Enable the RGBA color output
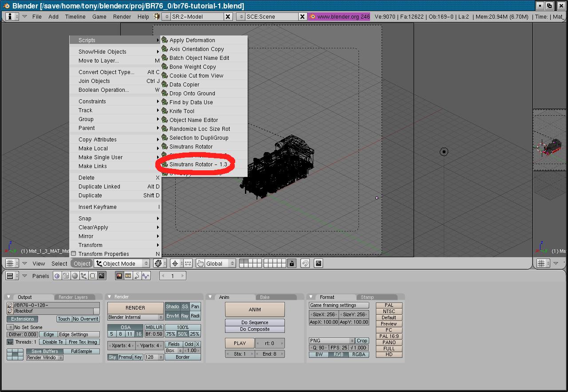Image resolution: width=568 pixels, height=392 pixels. coord(359,354)
